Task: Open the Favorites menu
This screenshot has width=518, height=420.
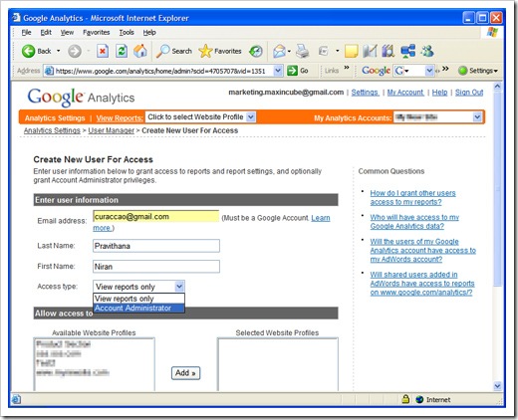Action: (x=97, y=32)
